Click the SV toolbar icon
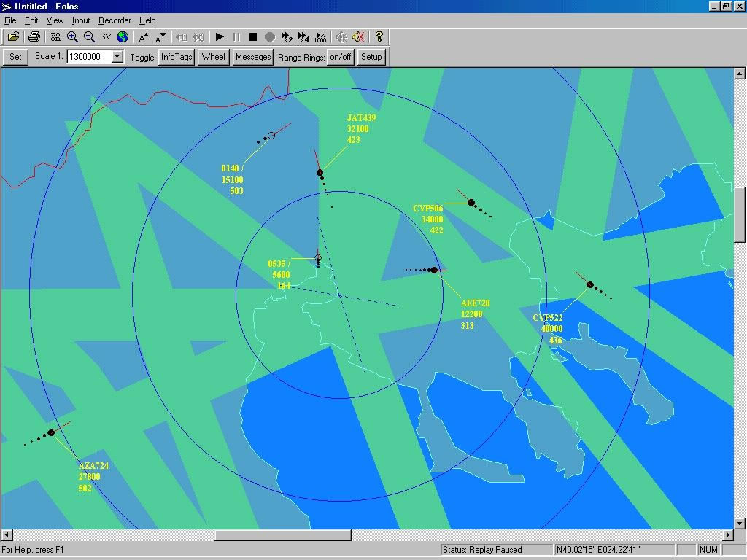Viewport: 747px width, 560px height. 105,36
